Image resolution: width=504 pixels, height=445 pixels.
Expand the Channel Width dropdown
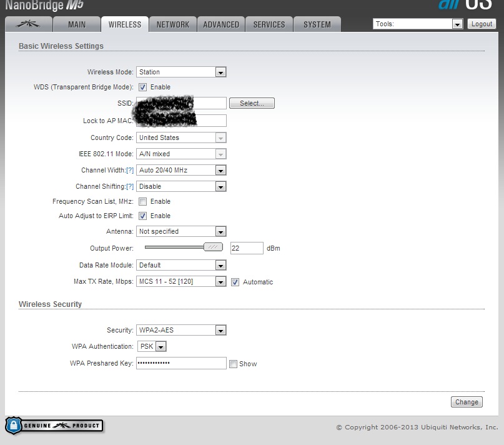point(181,170)
